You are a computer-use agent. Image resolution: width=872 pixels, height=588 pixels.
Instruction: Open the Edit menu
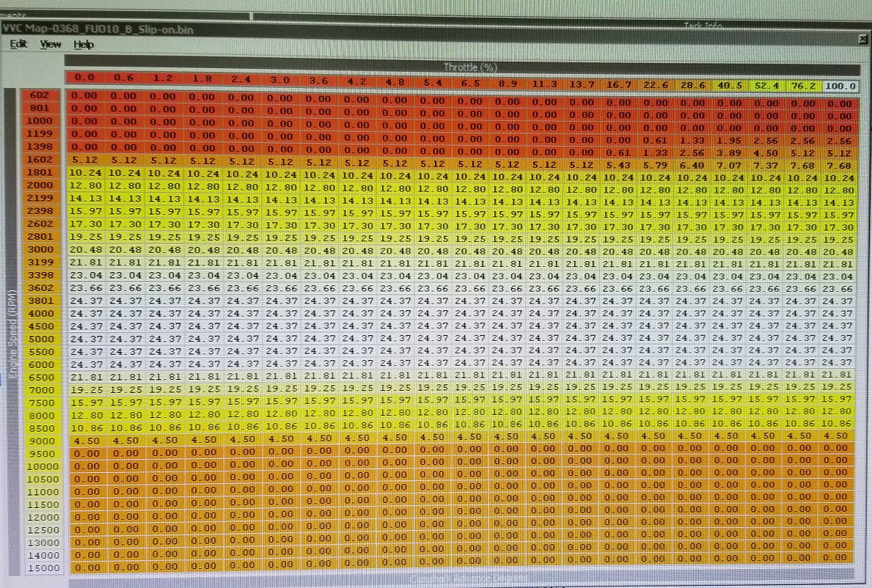pos(18,44)
